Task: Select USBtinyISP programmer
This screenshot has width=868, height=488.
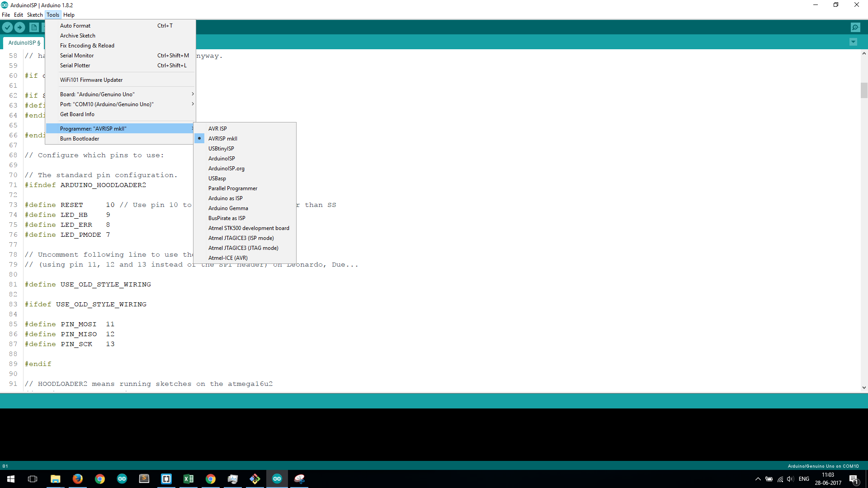Action: [x=245, y=149]
